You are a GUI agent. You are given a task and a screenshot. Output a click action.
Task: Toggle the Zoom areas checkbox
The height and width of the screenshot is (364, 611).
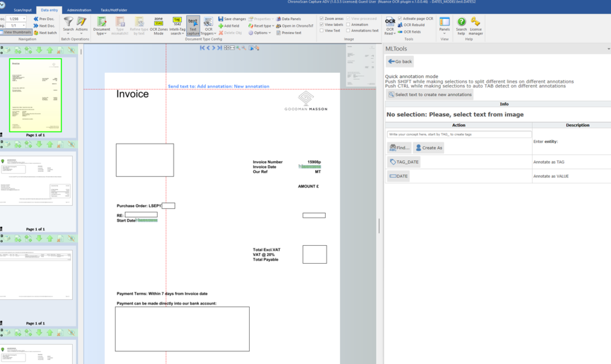(x=323, y=19)
